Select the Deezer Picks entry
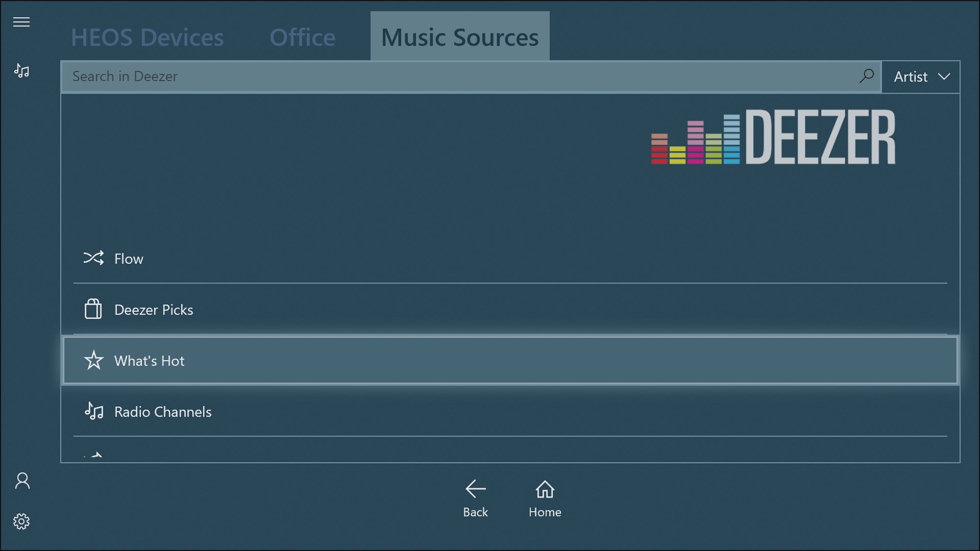The height and width of the screenshot is (551, 980). point(154,309)
